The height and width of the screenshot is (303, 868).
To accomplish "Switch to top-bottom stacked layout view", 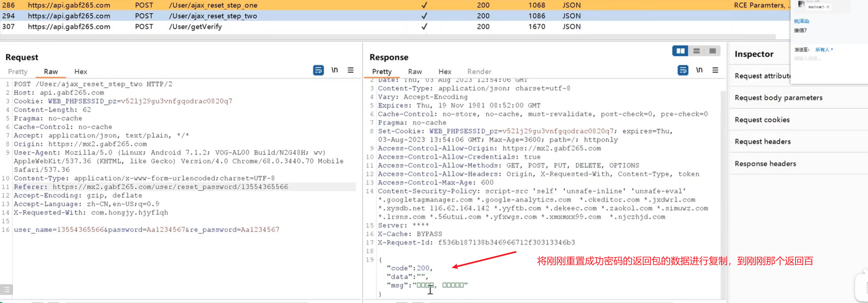I will point(697,51).
